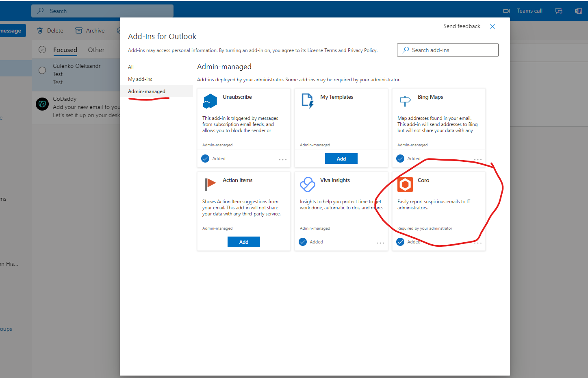This screenshot has width=588, height=378.
Task: Click the Bing Maps signpost icon
Action: (x=405, y=101)
